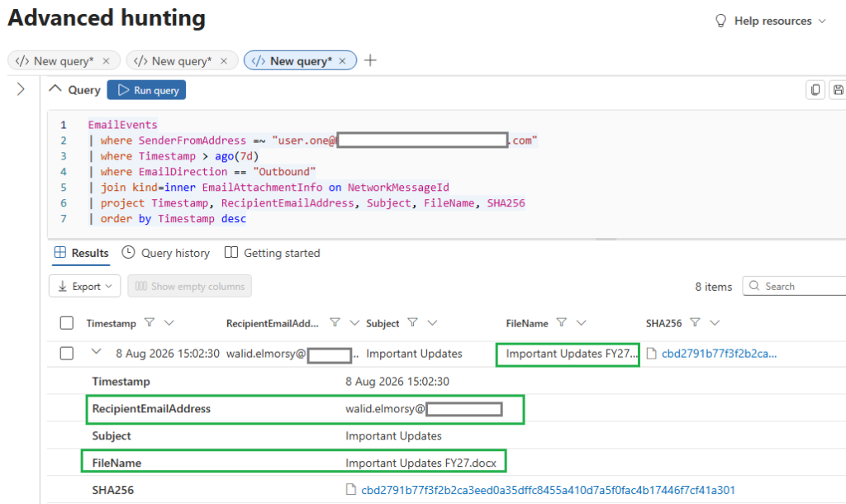
Task: Close the first New query tab
Action: 107,61
